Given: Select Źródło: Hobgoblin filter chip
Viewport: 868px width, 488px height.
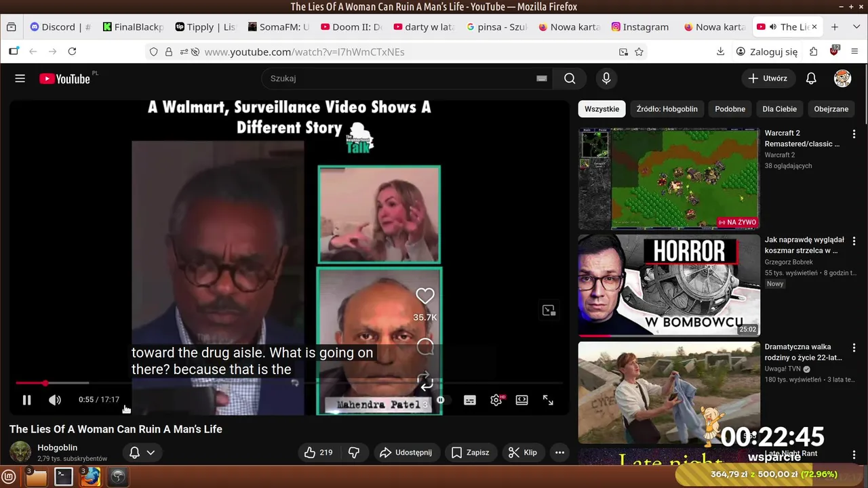Looking at the screenshot, I should pos(667,109).
